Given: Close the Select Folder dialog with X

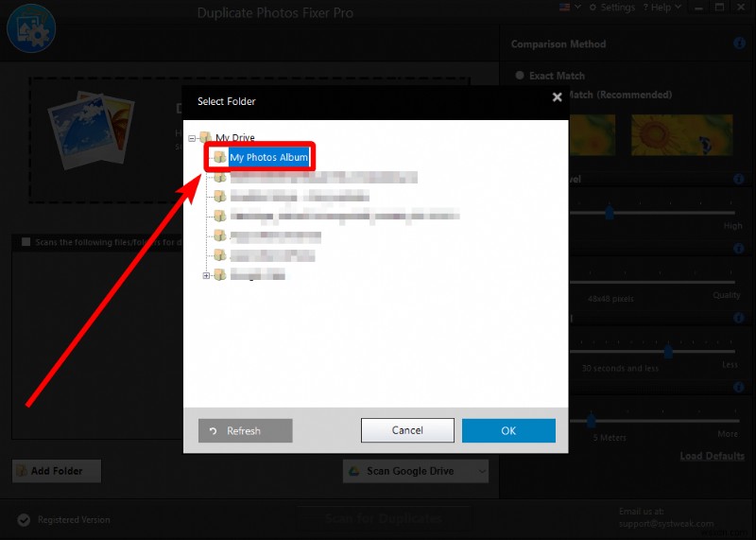Looking at the screenshot, I should pyautogui.click(x=557, y=97).
